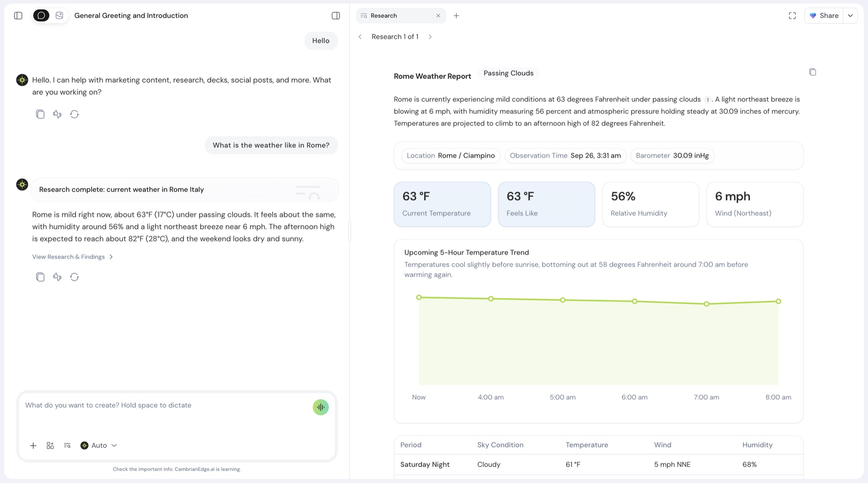868x483 pixels.
Task: Click the 'Hello' user message bubble
Action: tap(321, 41)
